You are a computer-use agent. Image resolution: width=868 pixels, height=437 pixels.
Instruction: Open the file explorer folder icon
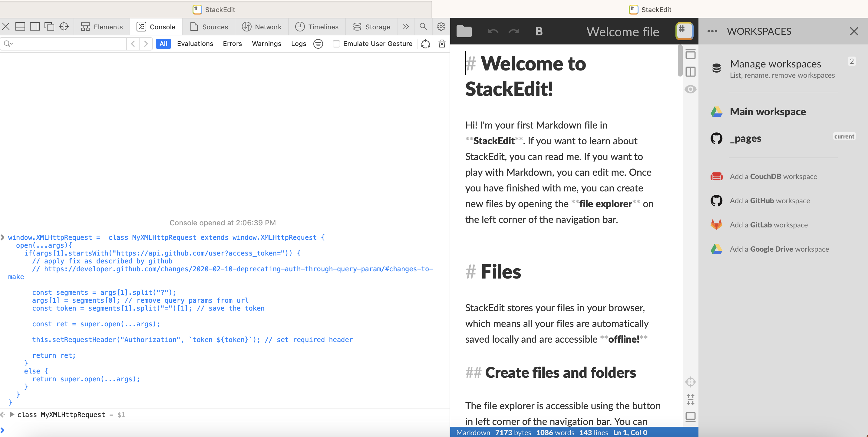[x=464, y=31]
